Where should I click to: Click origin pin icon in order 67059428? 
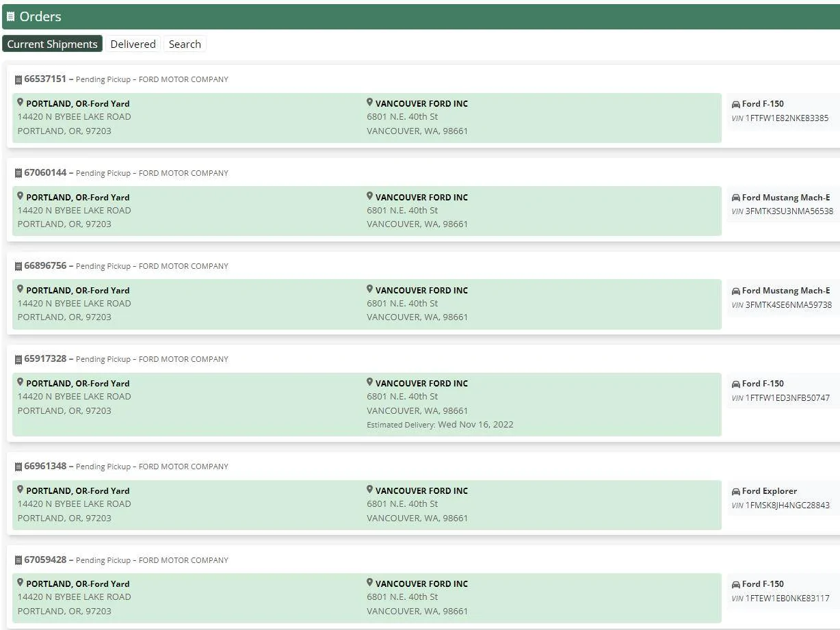pyautogui.click(x=21, y=583)
